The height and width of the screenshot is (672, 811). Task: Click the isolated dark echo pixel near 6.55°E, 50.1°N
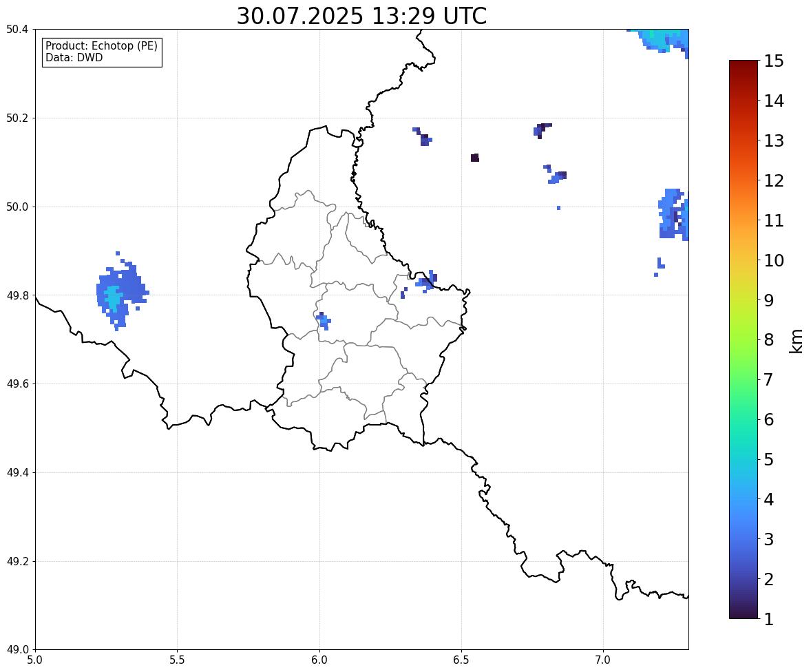pos(475,158)
